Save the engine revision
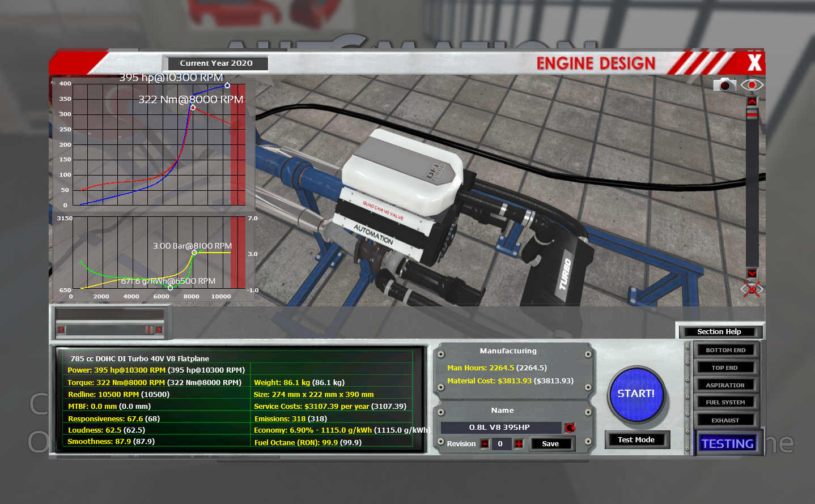This screenshot has height=504, width=815. (x=550, y=444)
